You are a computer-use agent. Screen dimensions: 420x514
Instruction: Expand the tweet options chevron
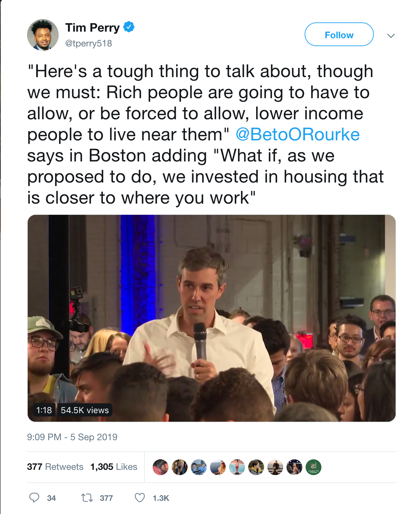391,36
